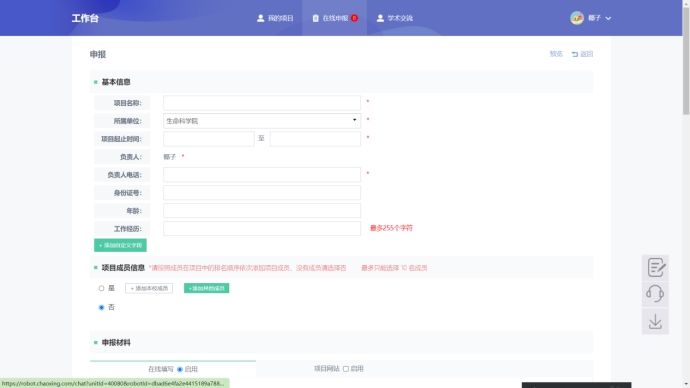Screen dimensions: 690x388
Task: Click the download arrow icon in sidebar
Action: (655, 321)
